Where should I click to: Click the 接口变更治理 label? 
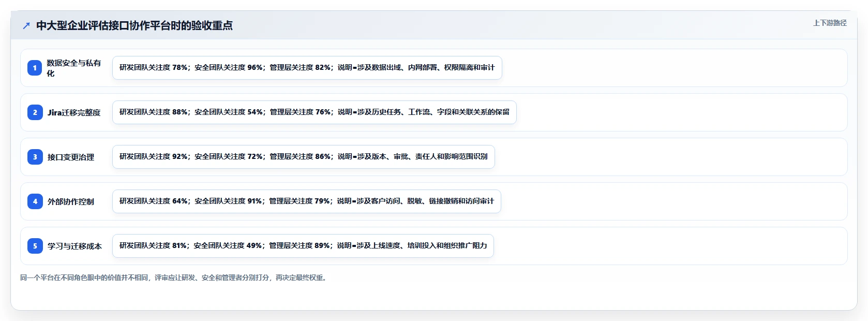point(71,157)
